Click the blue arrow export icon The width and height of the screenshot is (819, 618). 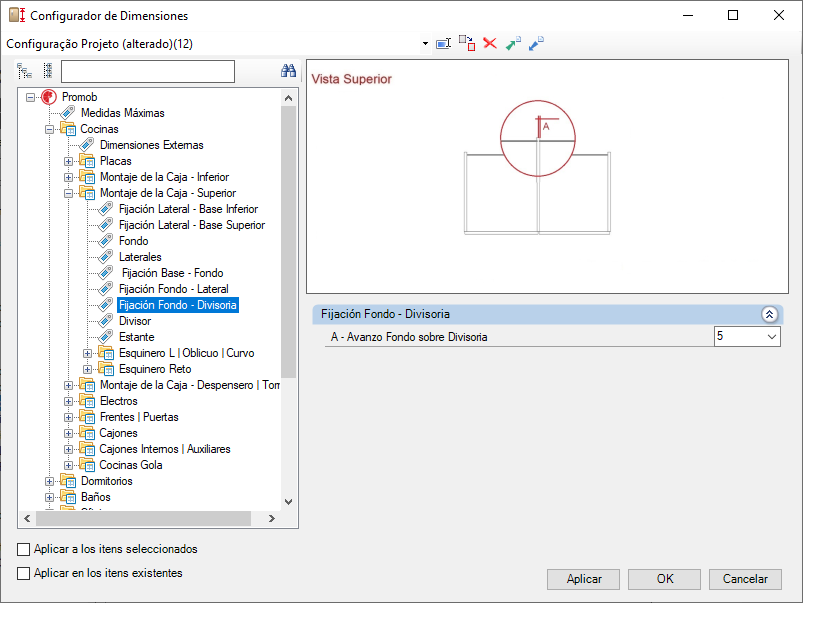click(536, 44)
